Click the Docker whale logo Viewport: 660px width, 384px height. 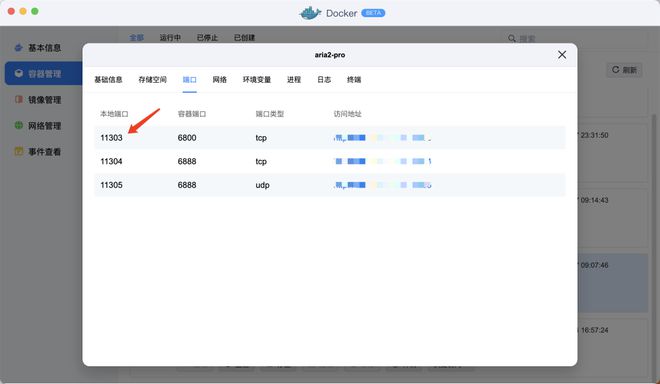(310, 13)
